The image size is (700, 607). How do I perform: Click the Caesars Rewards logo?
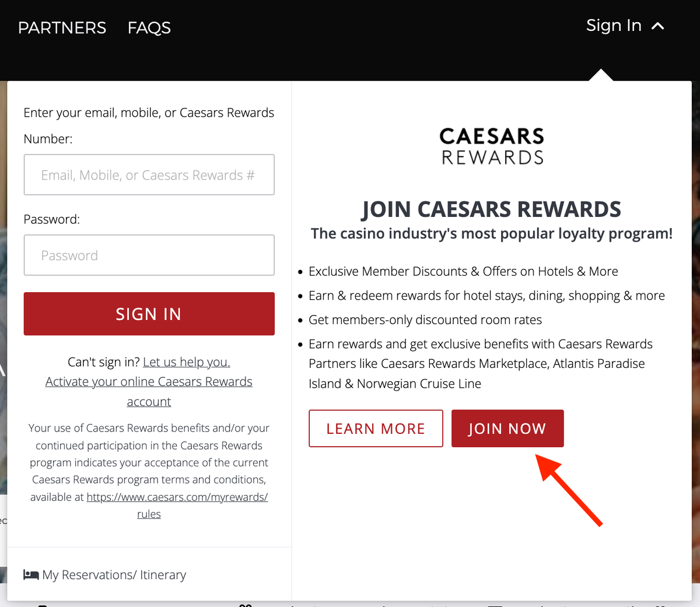[x=492, y=146]
